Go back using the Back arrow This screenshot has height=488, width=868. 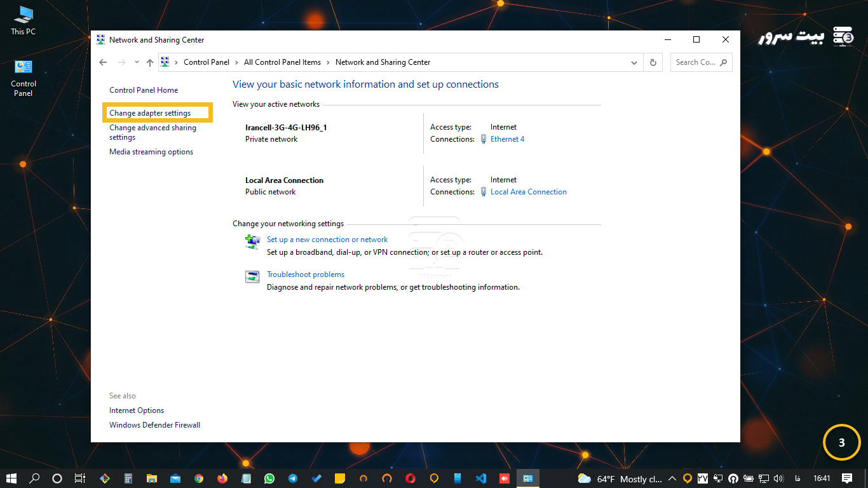click(103, 62)
